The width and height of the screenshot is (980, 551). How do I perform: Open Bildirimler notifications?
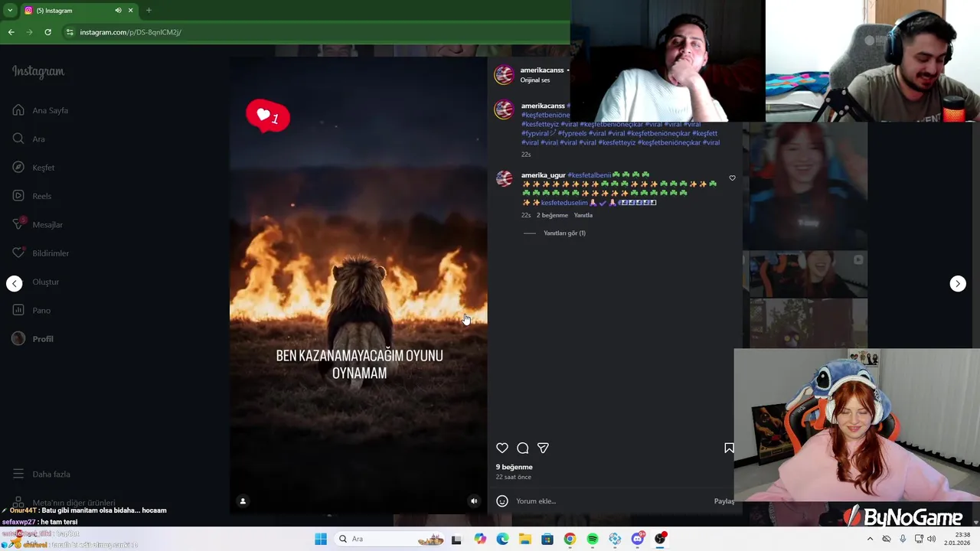(41, 253)
